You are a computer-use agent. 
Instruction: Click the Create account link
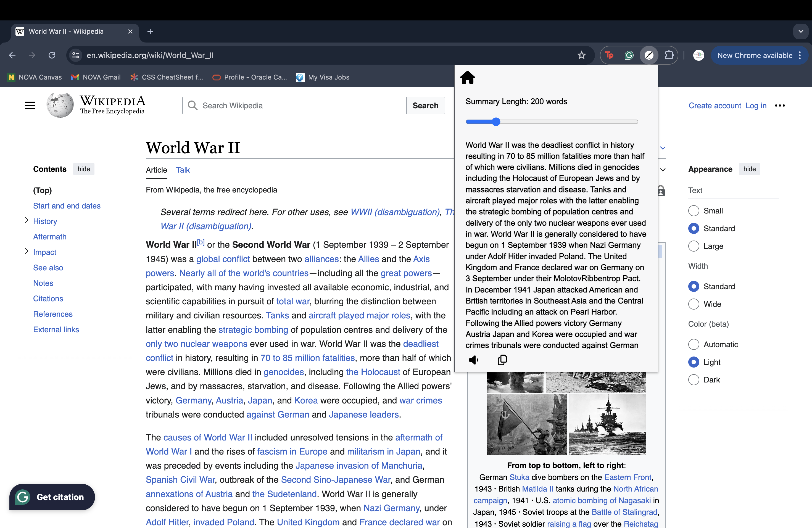point(715,105)
